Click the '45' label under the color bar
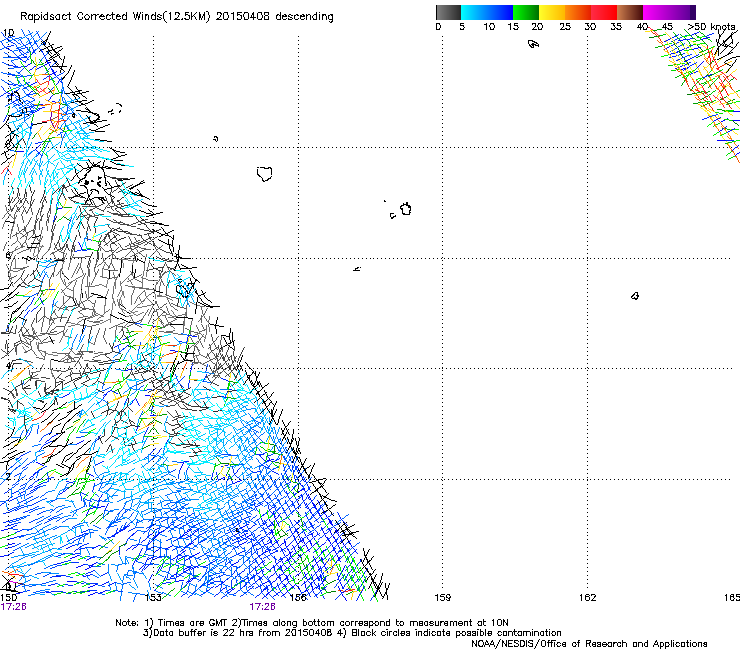 point(667,26)
